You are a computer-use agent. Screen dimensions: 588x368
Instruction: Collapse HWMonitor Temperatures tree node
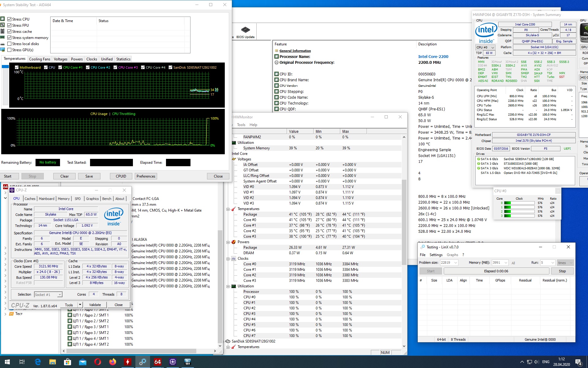tap(228, 209)
